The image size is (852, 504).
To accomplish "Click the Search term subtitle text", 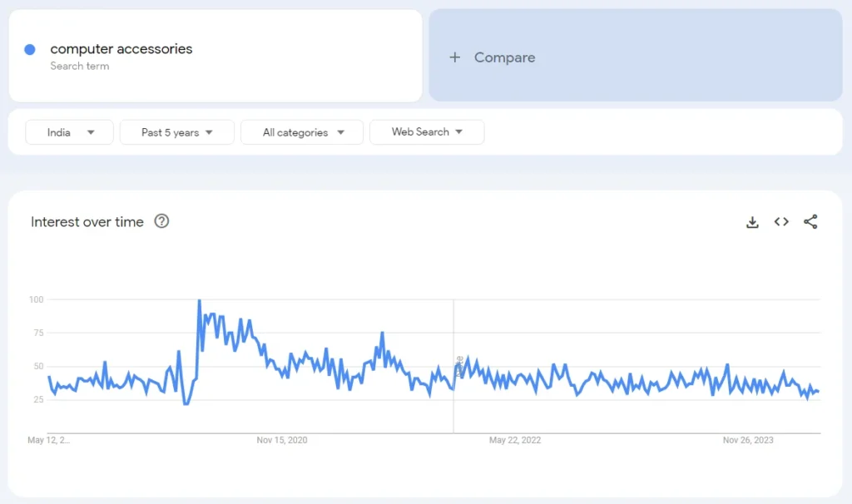I will coord(80,67).
